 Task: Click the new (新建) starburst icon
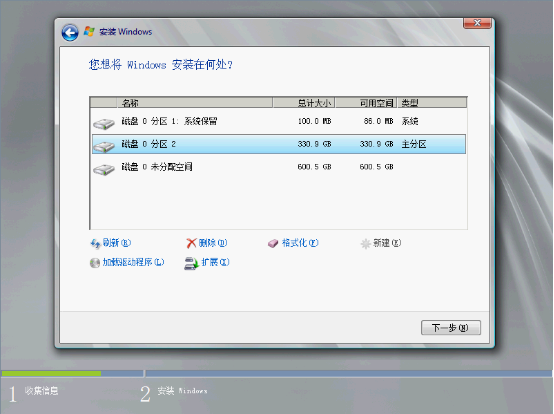click(366, 243)
